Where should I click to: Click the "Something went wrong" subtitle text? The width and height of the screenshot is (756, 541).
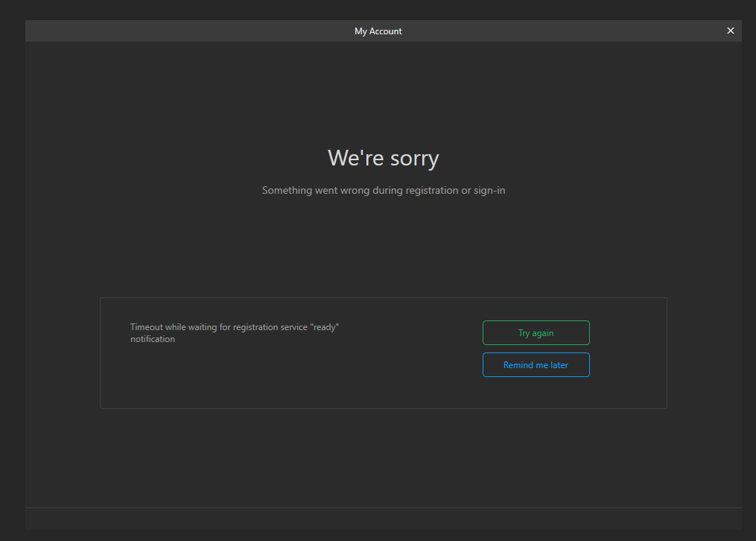383,191
